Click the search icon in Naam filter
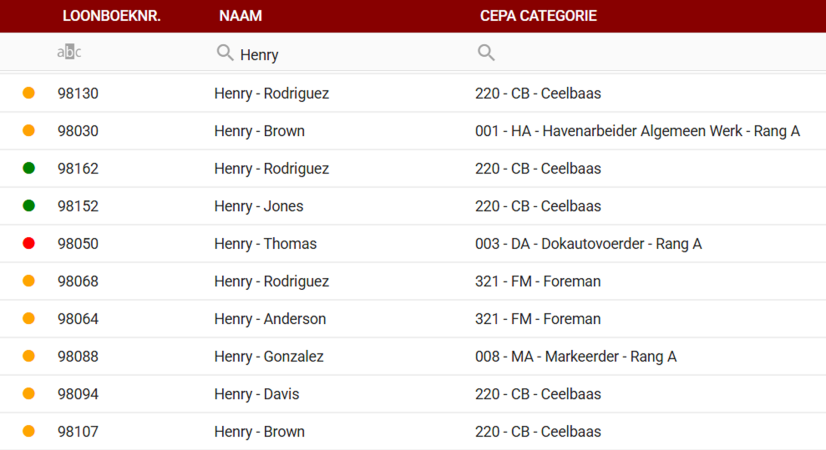This screenshot has width=826, height=450. point(225,53)
